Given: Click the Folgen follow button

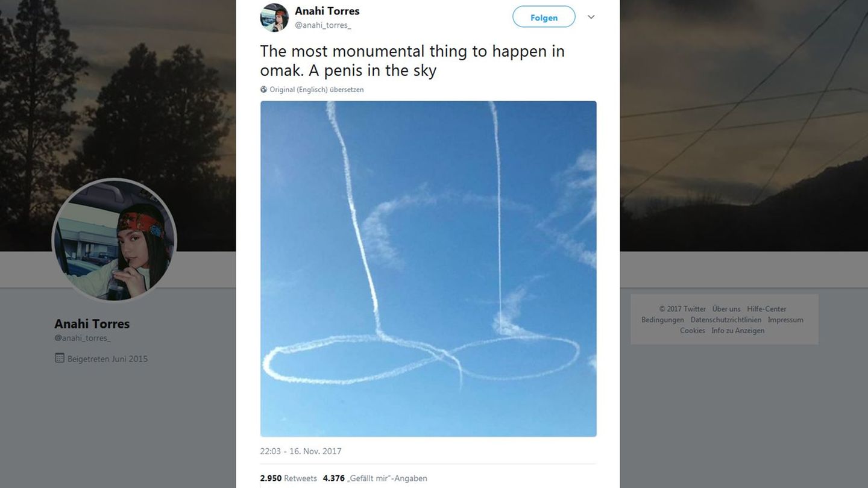Looking at the screenshot, I should (544, 17).
